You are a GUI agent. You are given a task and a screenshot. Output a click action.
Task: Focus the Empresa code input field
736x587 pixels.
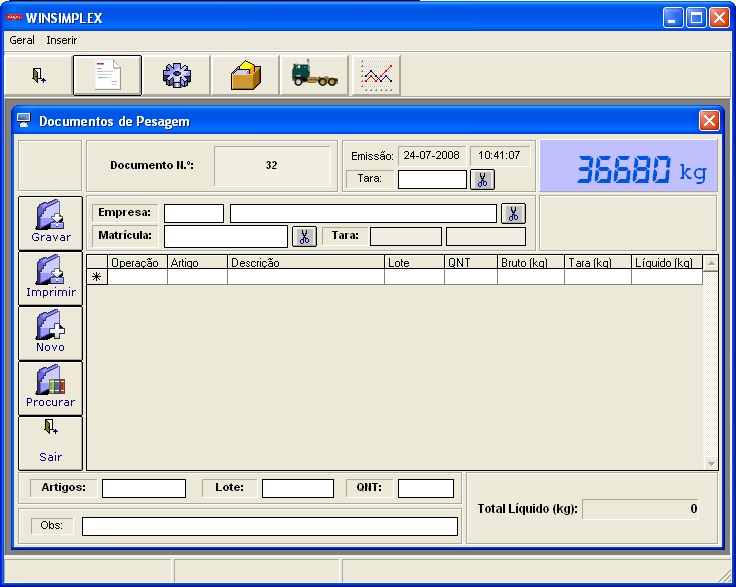194,213
